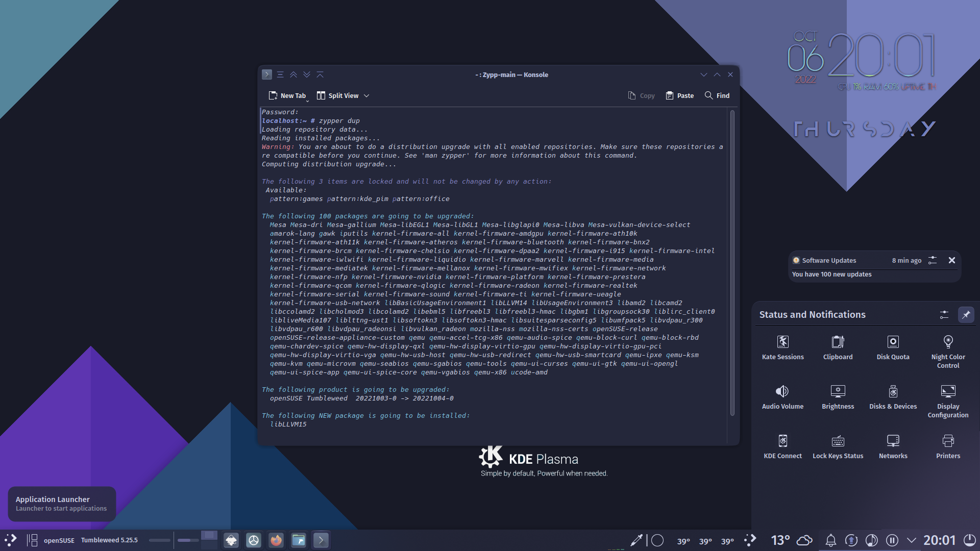Open the Split View dropdown arrow
Screen dimensions: 980x551
tap(366, 96)
